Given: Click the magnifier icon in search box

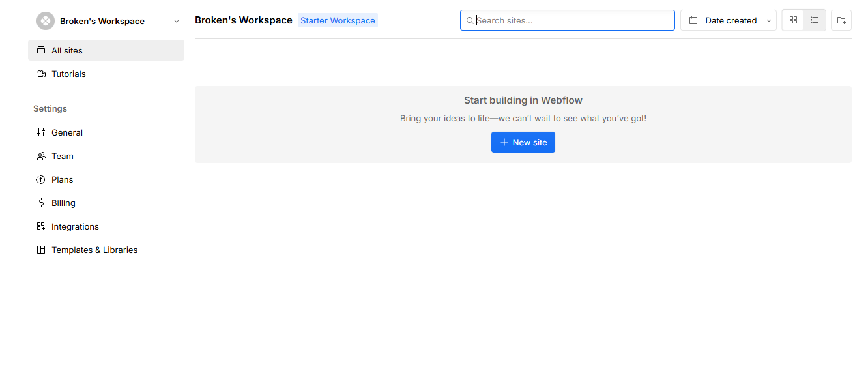Looking at the screenshot, I should (470, 20).
